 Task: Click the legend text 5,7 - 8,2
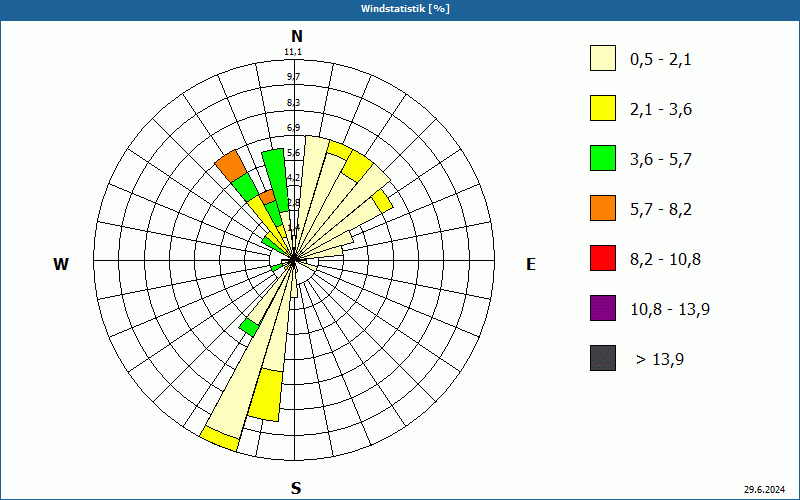point(661,210)
